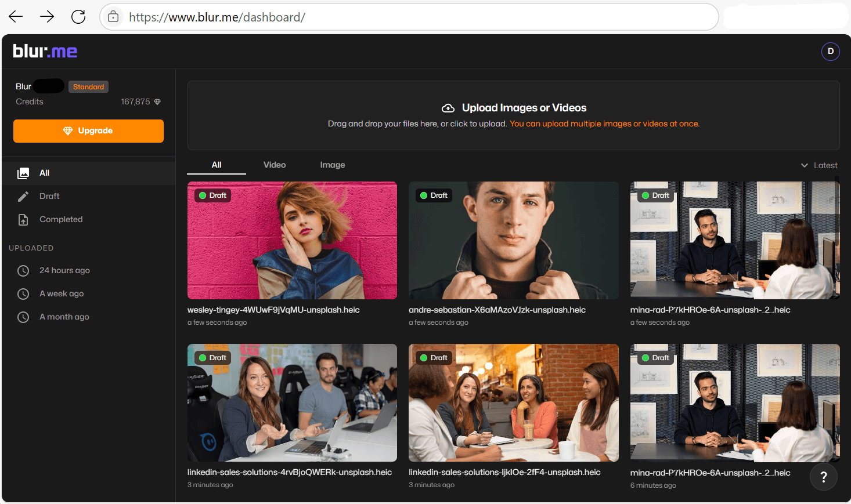Click the browser address bar
Screen dimensions: 851x504
406,17
